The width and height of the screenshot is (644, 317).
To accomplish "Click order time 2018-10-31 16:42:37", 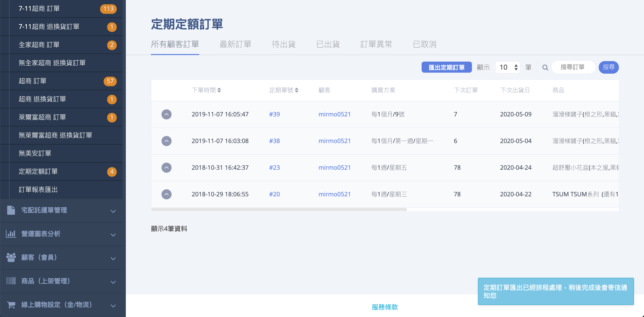I will pos(220,168).
